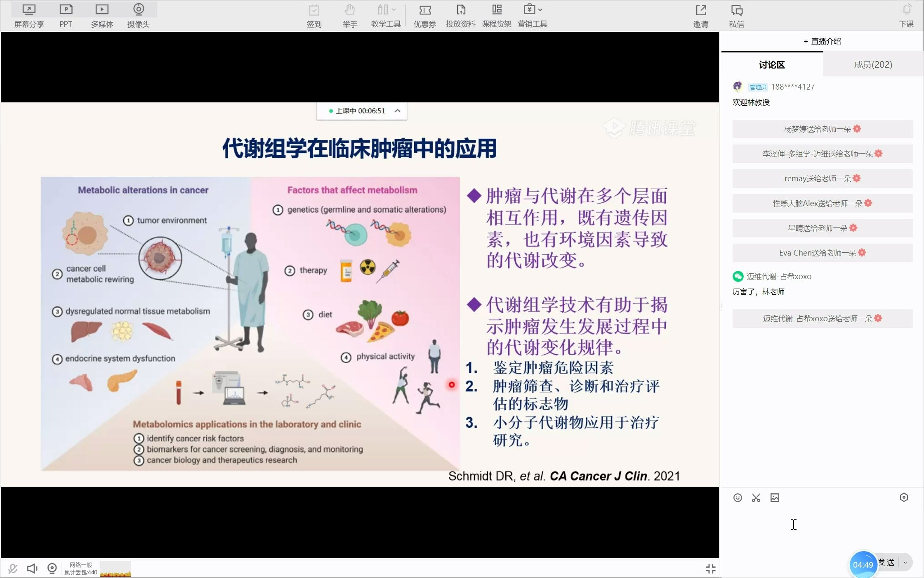Click the 04:49 floating timer bubble
The width and height of the screenshot is (924, 578).
tap(863, 564)
